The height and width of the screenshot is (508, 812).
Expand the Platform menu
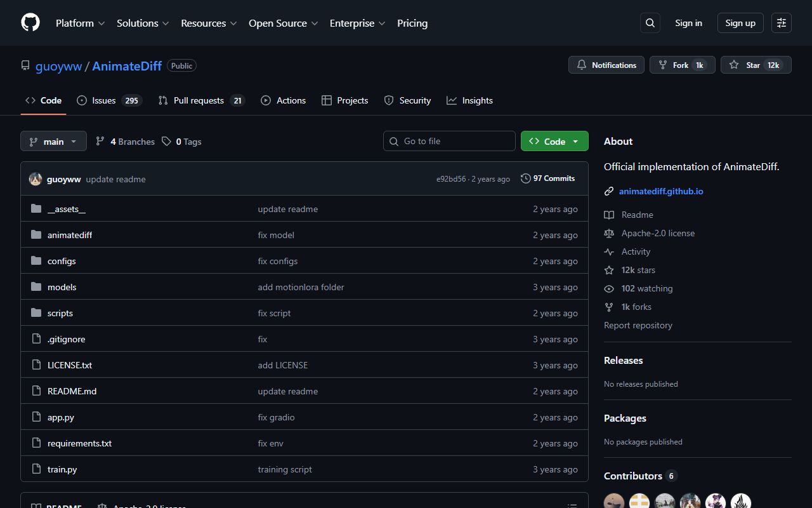coord(80,23)
